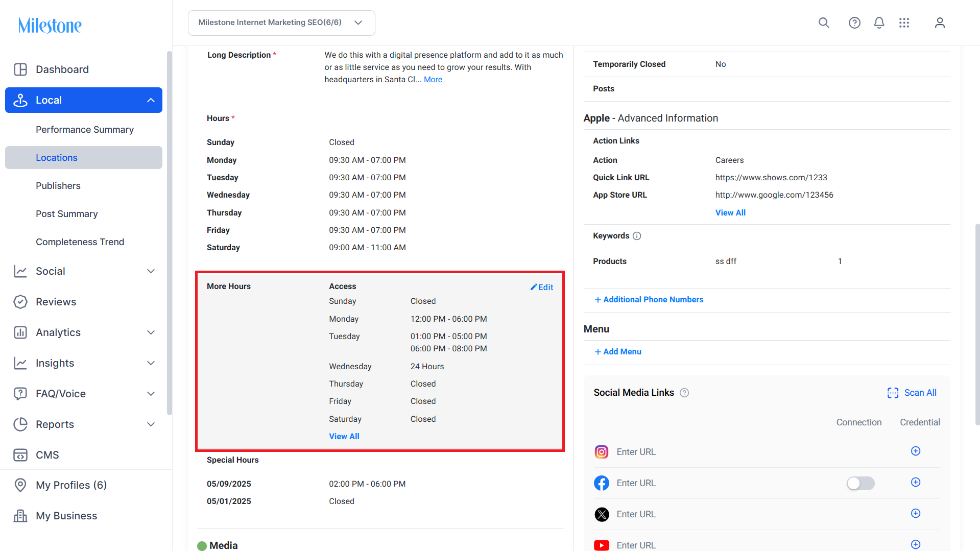Click the My Profiles pin icon

click(20, 485)
